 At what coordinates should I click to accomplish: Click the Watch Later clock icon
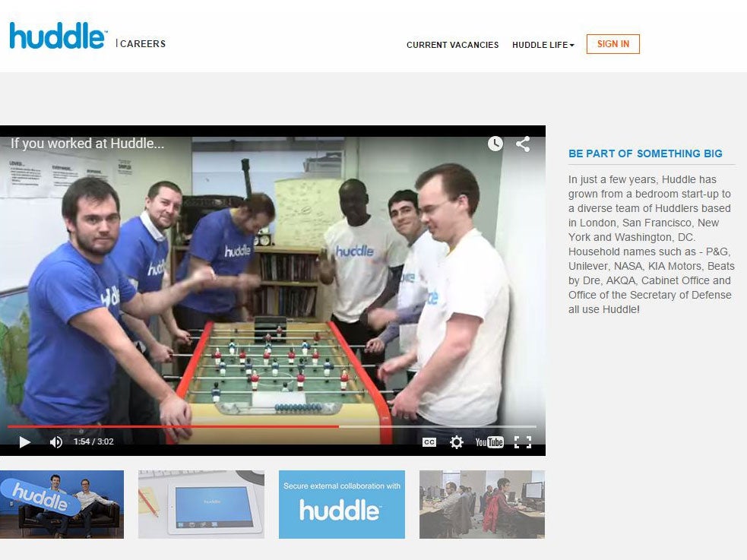coord(495,144)
